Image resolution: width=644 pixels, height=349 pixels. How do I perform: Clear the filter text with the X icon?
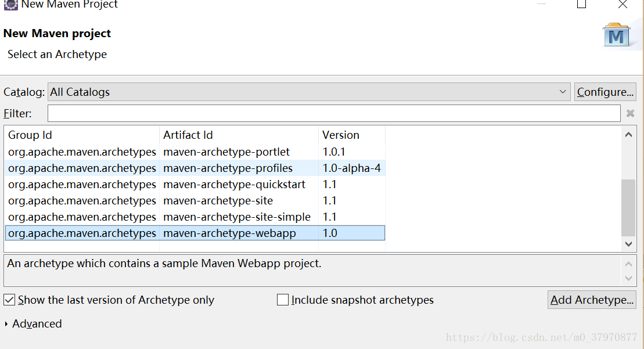pyautogui.click(x=630, y=113)
